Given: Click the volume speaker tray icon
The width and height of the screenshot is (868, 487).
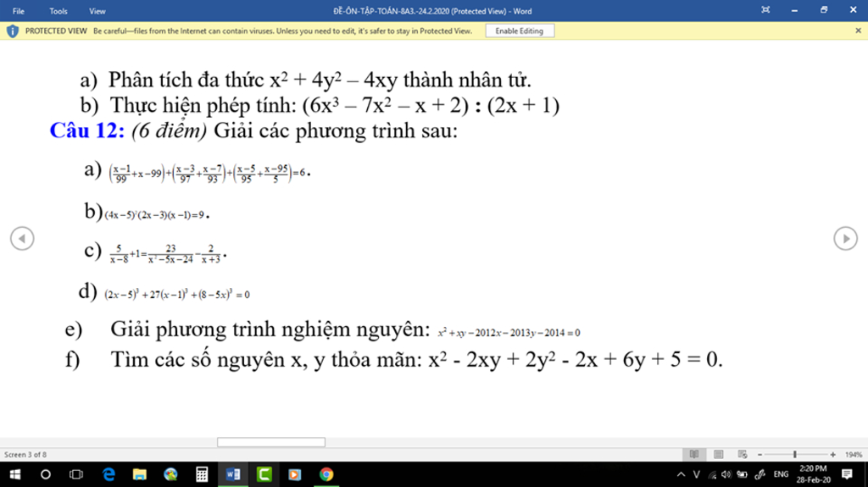Looking at the screenshot, I should 726,474.
